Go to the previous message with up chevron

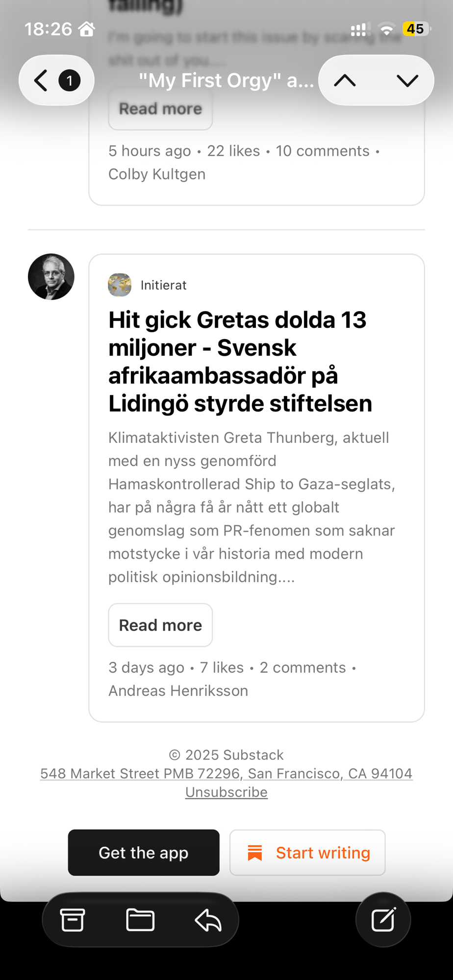[x=345, y=80]
